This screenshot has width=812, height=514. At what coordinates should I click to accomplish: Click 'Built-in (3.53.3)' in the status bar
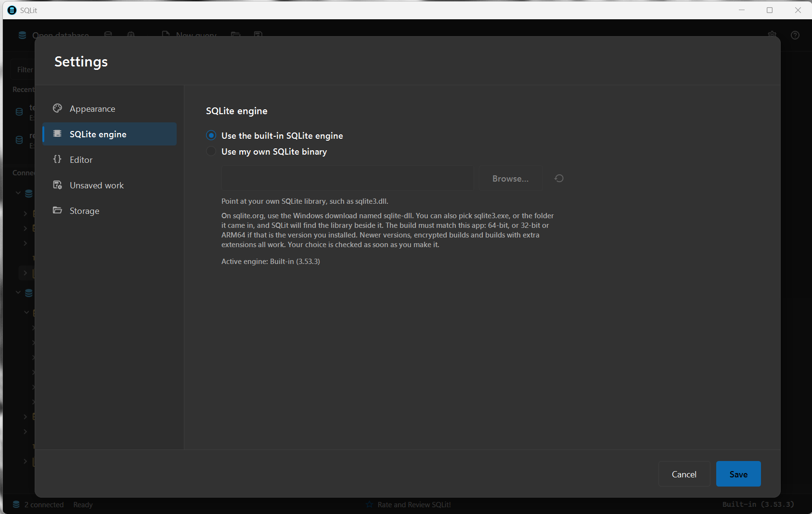tap(758, 504)
